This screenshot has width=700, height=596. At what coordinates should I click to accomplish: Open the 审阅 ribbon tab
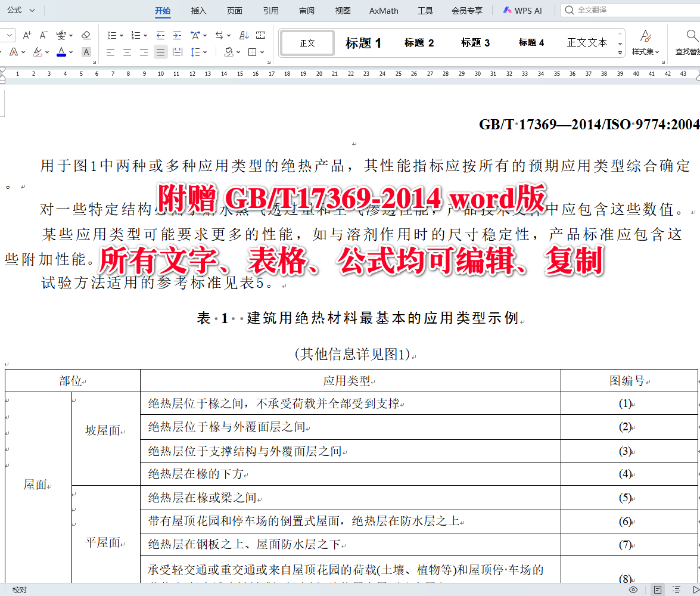pyautogui.click(x=306, y=10)
